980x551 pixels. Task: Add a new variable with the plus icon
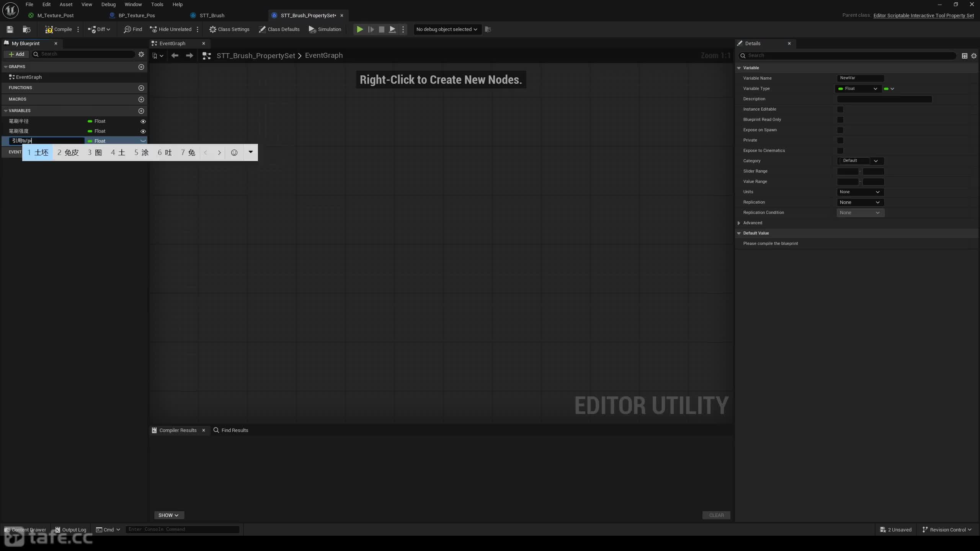pyautogui.click(x=141, y=111)
